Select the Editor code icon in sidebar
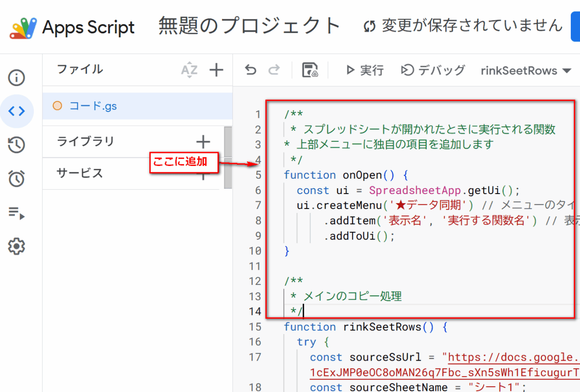This screenshot has width=580, height=392. (17, 112)
